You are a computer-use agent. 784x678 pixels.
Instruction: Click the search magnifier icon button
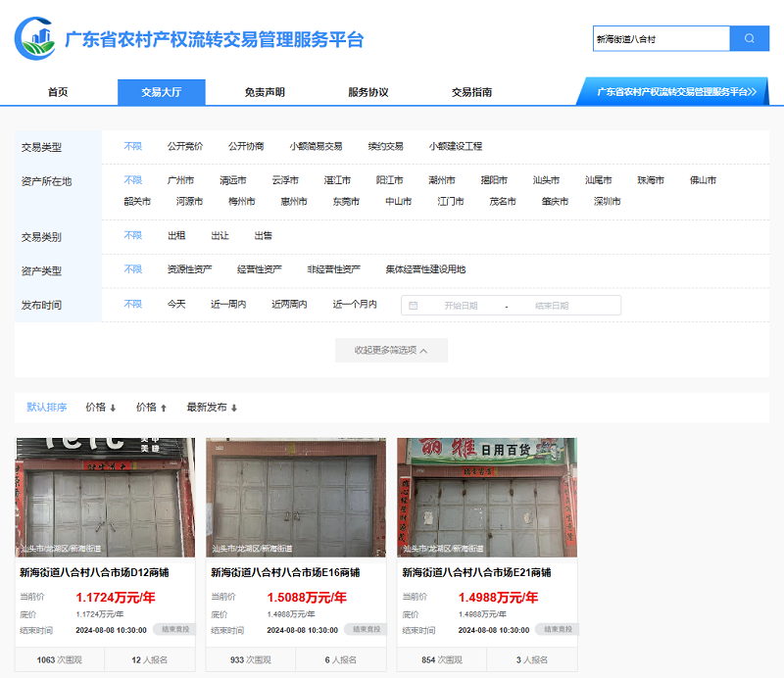point(750,38)
